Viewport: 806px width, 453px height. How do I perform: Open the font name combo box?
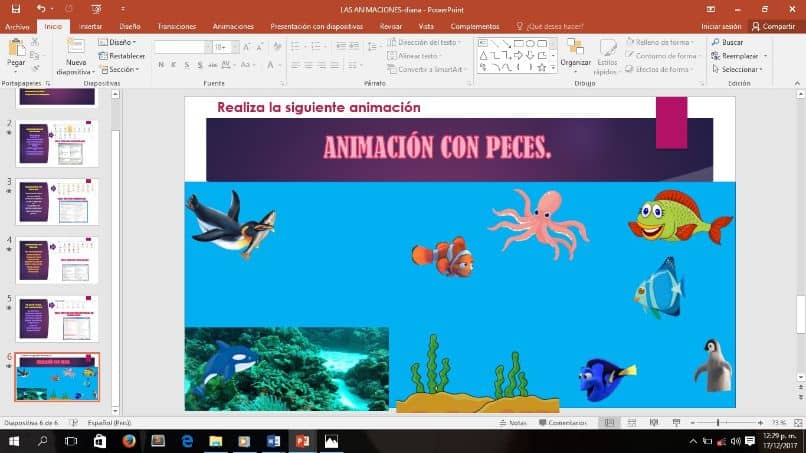coord(182,47)
